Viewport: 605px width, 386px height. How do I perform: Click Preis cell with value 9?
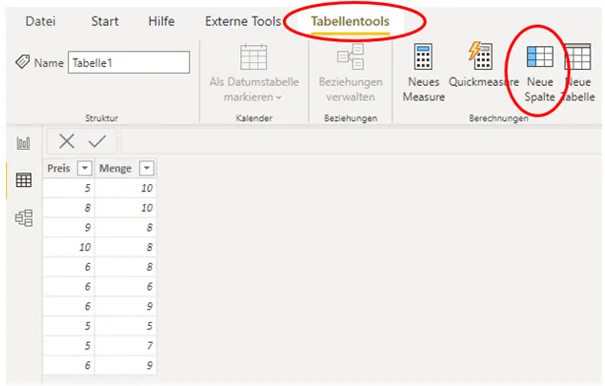[x=69, y=227]
